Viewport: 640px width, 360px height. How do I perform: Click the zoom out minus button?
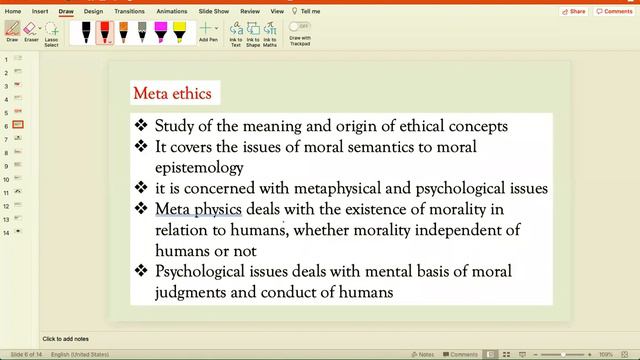tap(536, 355)
